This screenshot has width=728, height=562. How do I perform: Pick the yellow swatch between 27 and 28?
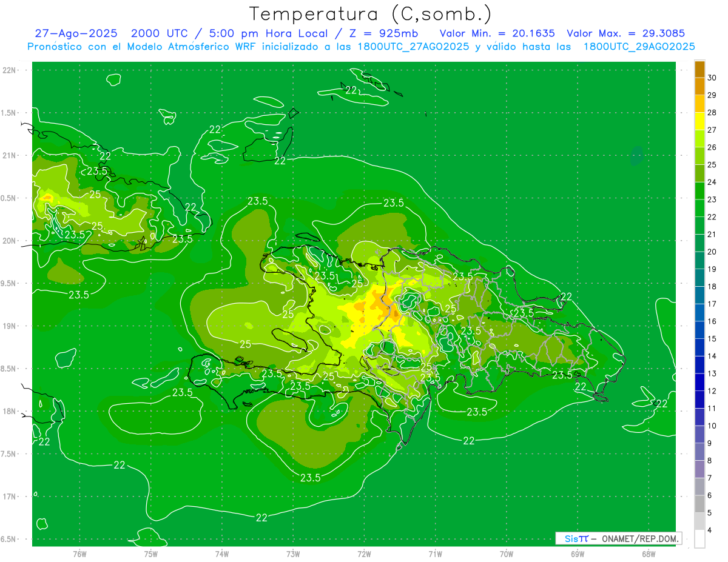click(x=699, y=121)
